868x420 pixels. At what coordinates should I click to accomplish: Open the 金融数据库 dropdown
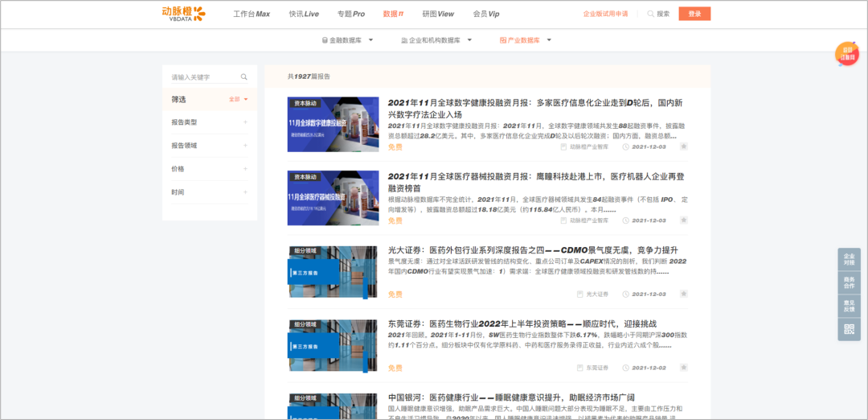point(348,40)
